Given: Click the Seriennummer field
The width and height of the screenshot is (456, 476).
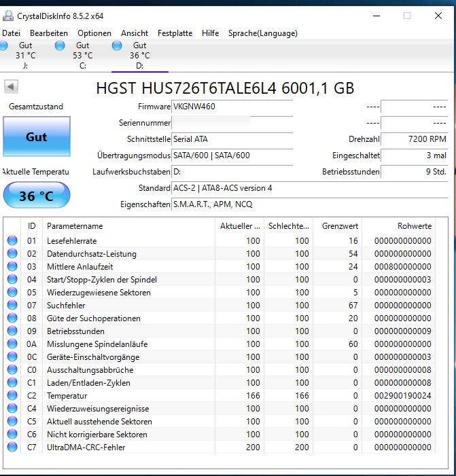Looking at the screenshot, I should [232, 123].
